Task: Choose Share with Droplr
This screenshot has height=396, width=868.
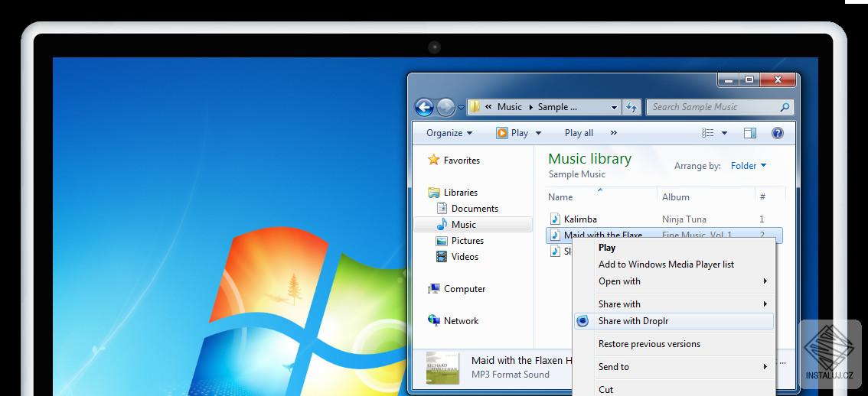Action: coord(674,321)
